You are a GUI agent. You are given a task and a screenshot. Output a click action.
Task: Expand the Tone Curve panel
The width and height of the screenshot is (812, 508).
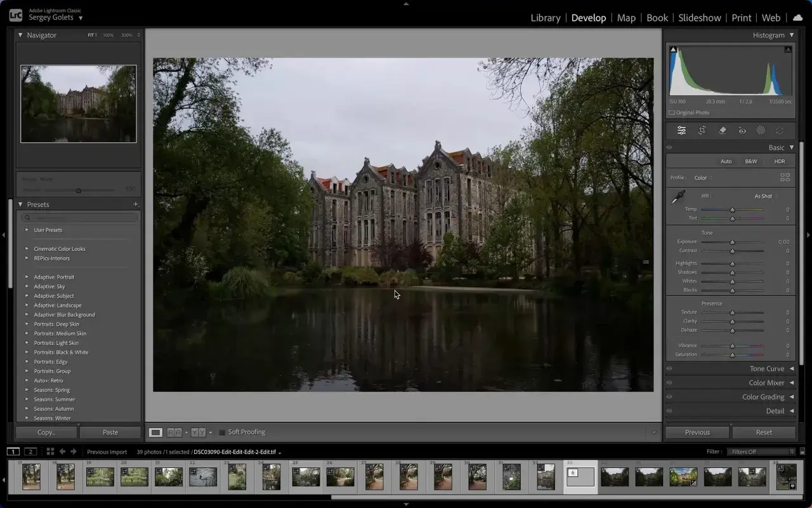click(x=792, y=368)
